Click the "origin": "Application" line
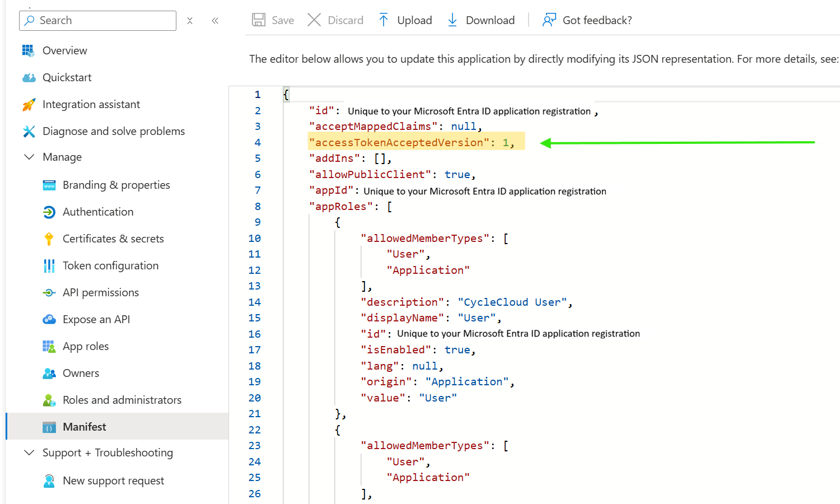Image resolution: width=840 pixels, height=504 pixels. tap(437, 382)
